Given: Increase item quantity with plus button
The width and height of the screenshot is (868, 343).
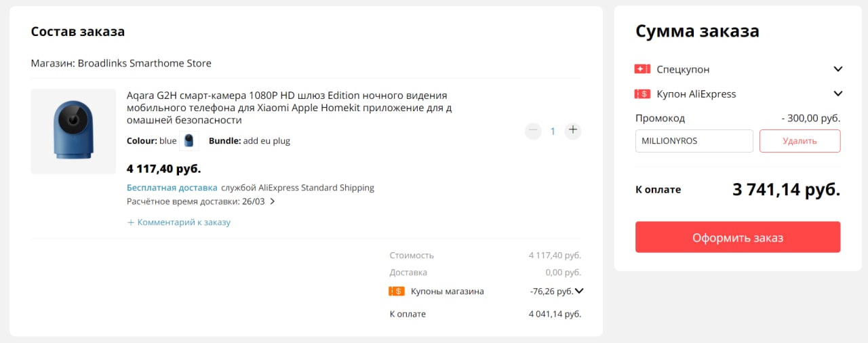Looking at the screenshot, I should [x=573, y=130].
